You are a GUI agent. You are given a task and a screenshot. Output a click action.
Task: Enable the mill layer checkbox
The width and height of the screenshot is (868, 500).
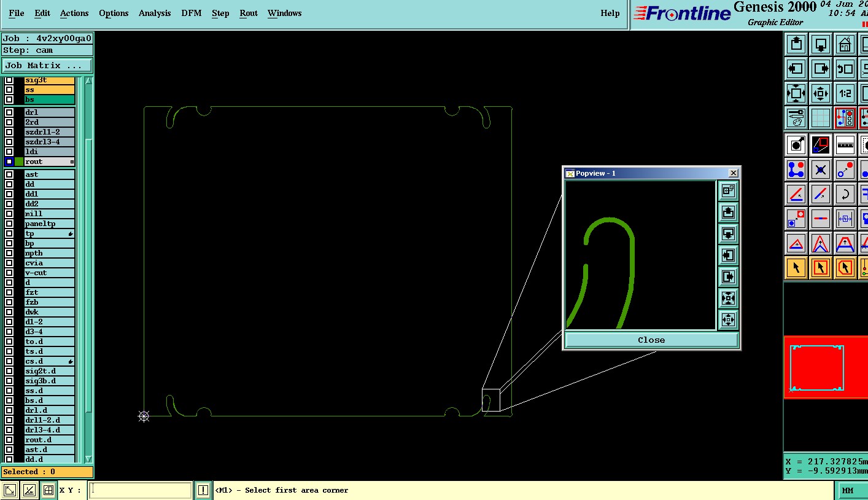click(9, 214)
